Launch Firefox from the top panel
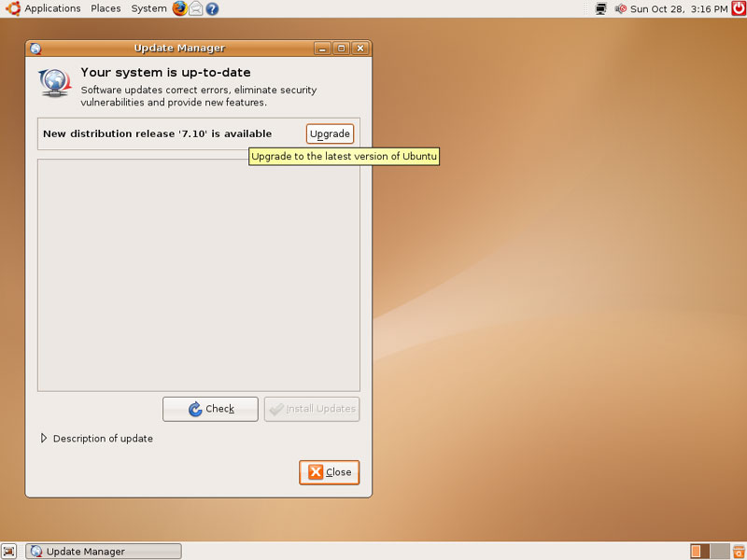 click(179, 8)
